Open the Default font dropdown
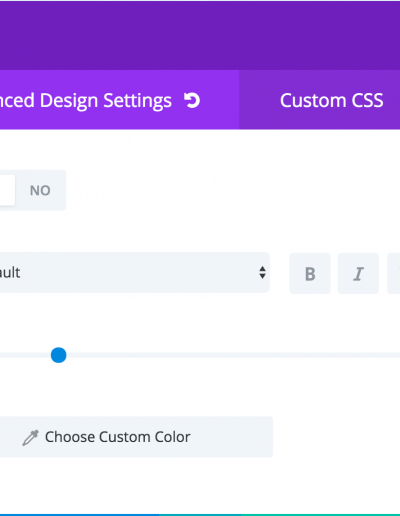The height and width of the screenshot is (516, 400). [x=135, y=273]
